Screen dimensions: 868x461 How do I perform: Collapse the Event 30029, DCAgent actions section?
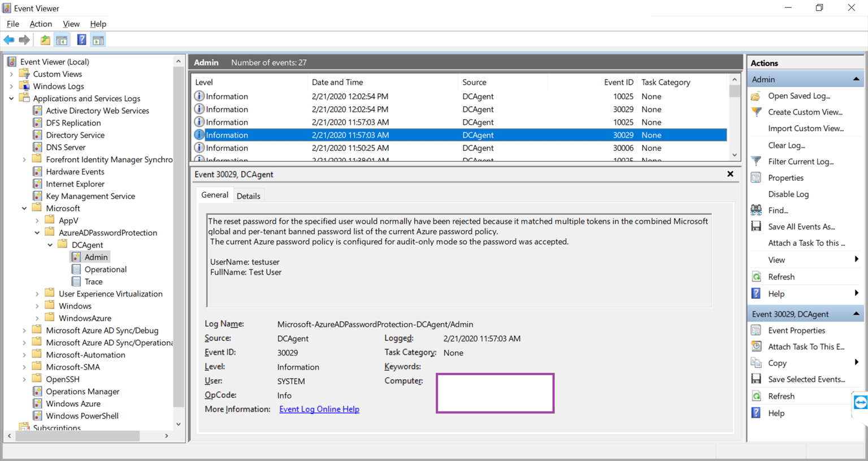tap(856, 314)
